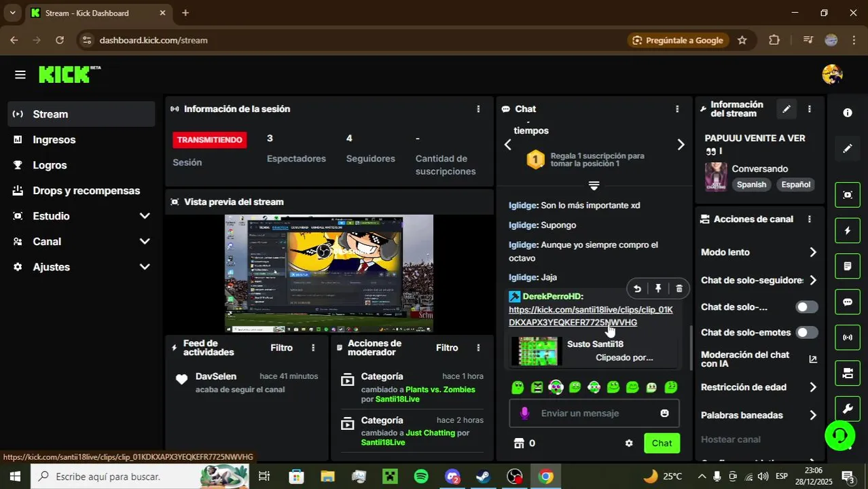Edit stream info with the pencil button
Image resolution: width=868 pixels, height=489 pixels.
[786, 109]
